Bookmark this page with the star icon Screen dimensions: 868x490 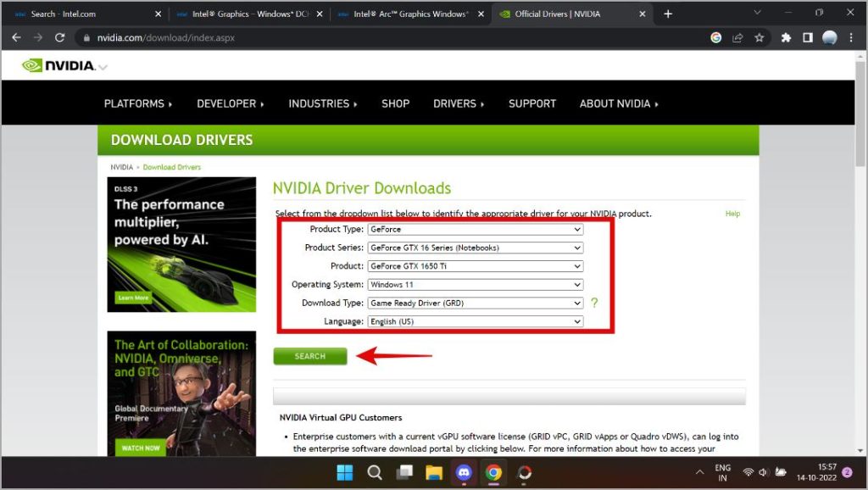pos(759,37)
